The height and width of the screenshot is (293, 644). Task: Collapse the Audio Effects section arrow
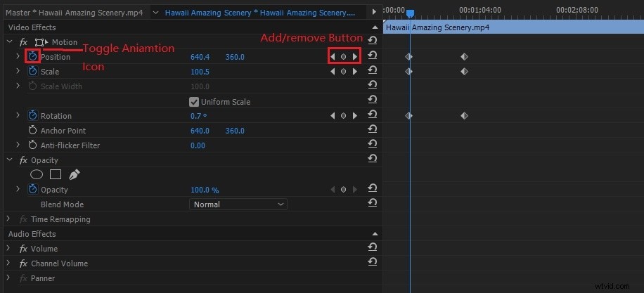375,234
